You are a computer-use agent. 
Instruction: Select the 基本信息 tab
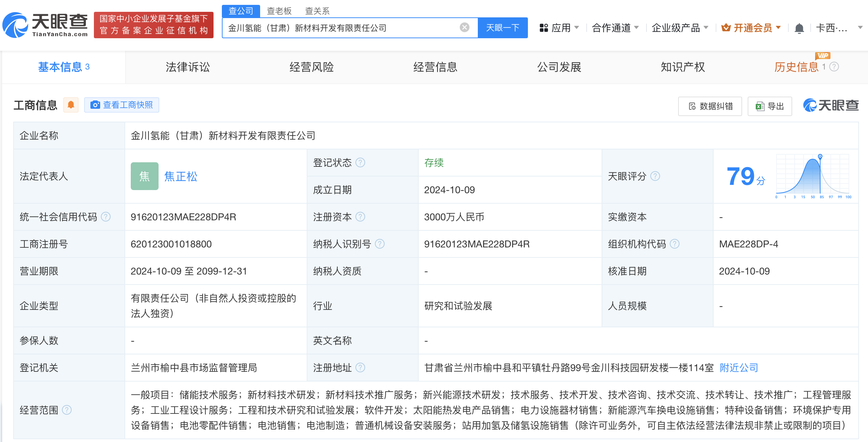point(64,67)
